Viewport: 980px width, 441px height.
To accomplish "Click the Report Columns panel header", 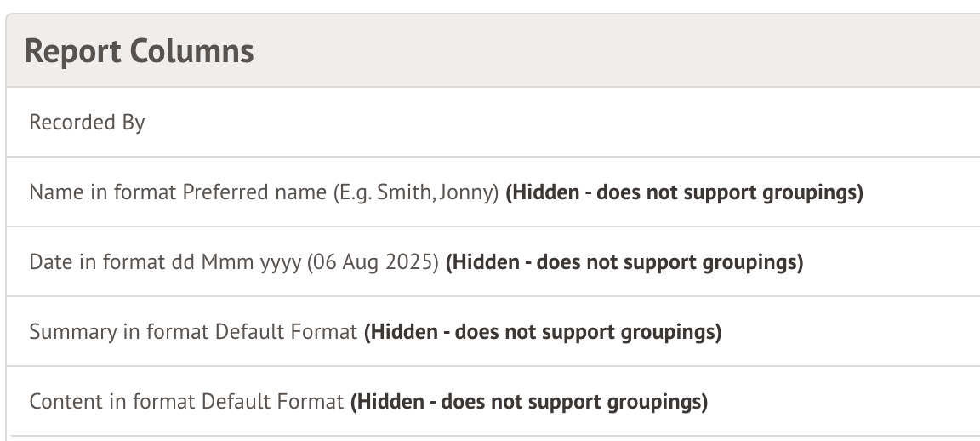I will pyautogui.click(x=140, y=51).
